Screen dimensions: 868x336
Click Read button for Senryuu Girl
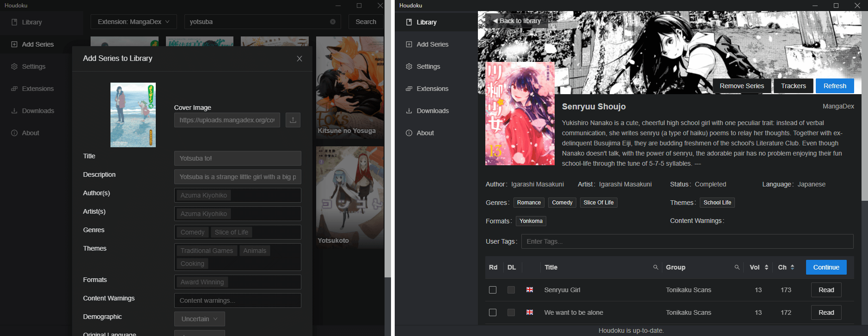pos(826,290)
